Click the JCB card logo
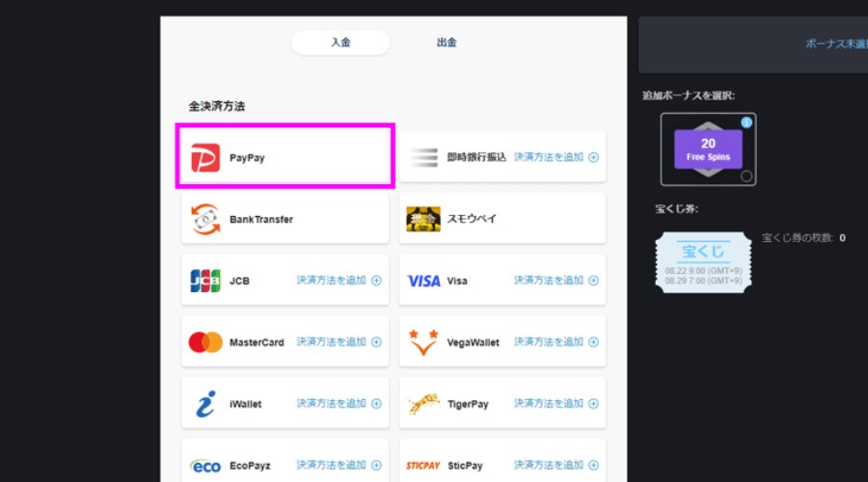 click(205, 281)
